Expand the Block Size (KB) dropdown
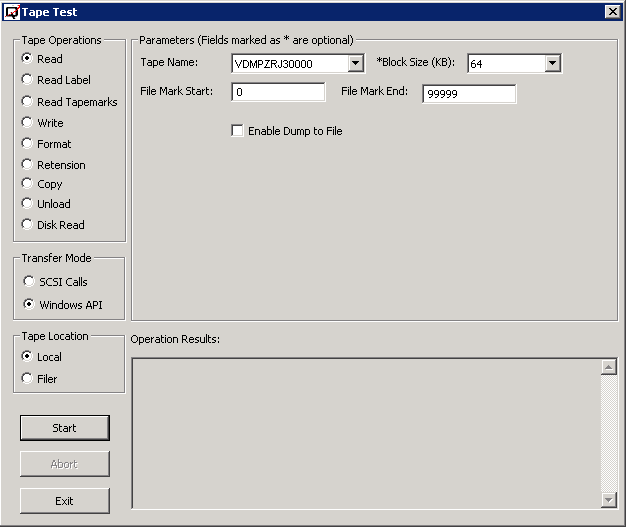 coord(552,64)
